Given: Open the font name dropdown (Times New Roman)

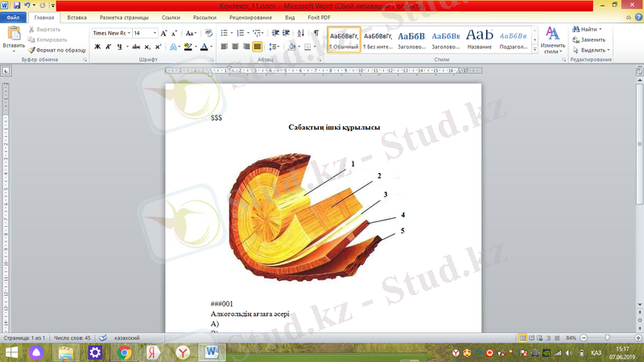Looking at the screenshot, I should coord(129,33).
